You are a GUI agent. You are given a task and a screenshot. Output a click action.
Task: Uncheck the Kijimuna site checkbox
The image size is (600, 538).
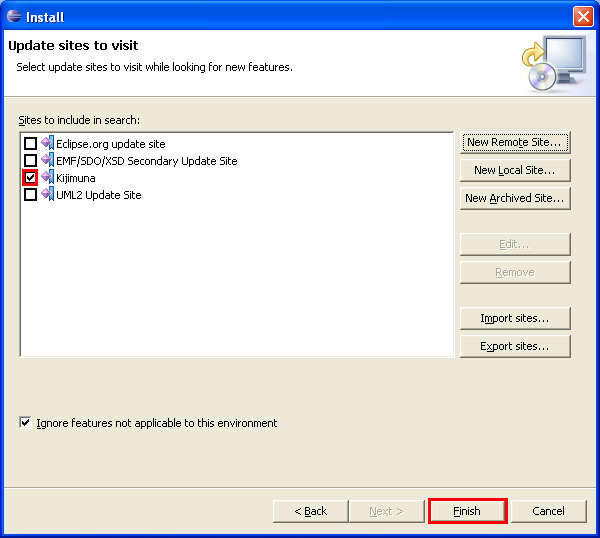[x=30, y=178]
